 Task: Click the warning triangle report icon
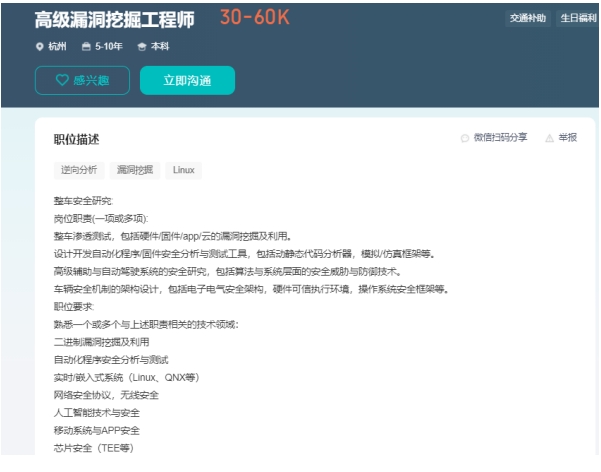coord(549,138)
